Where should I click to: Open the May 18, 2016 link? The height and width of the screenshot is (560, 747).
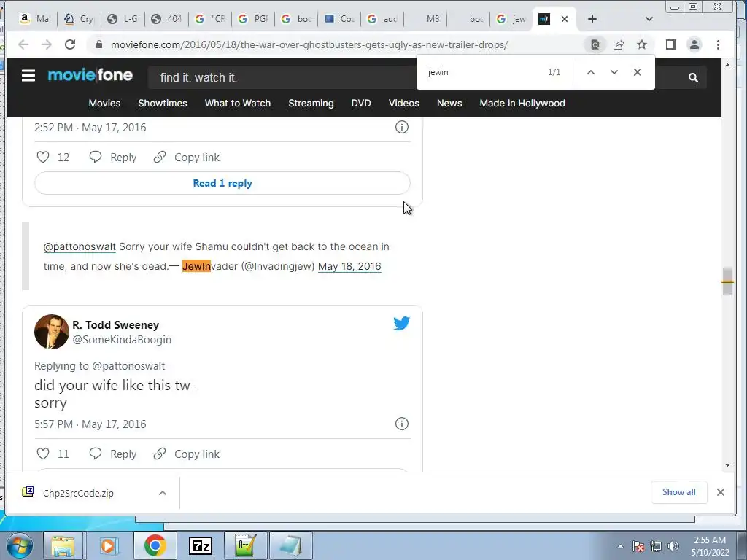pyautogui.click(x=349, y=266)
